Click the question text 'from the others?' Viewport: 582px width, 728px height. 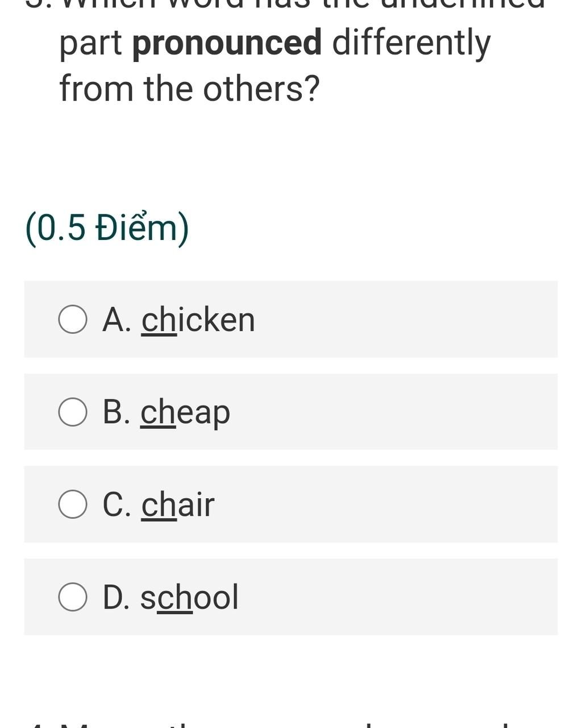point(190,89)
